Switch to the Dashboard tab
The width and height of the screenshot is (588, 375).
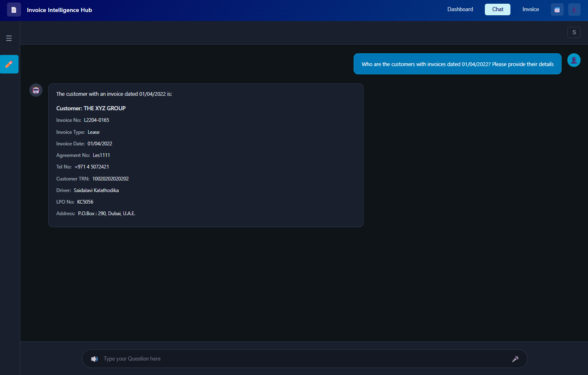pos(460,9)
